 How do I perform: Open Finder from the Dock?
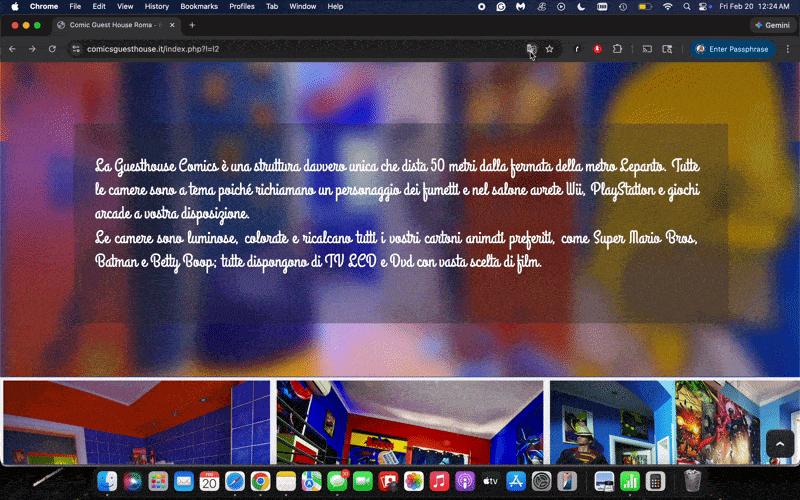(107, 481)
